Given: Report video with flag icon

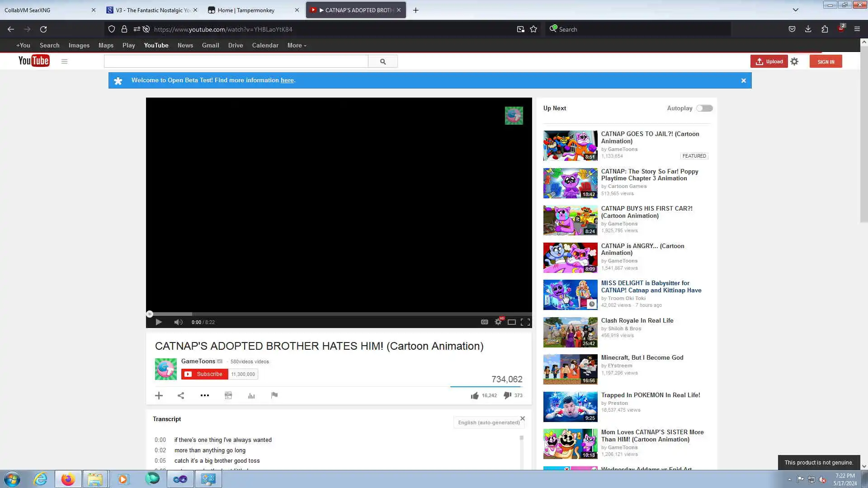Looking at the screenshot, I should 274,395.
